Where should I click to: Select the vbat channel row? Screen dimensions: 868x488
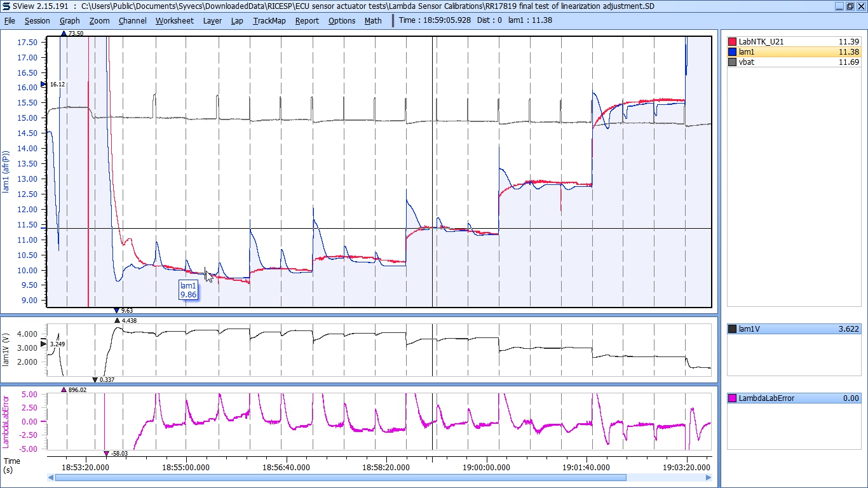pos(794,62)
